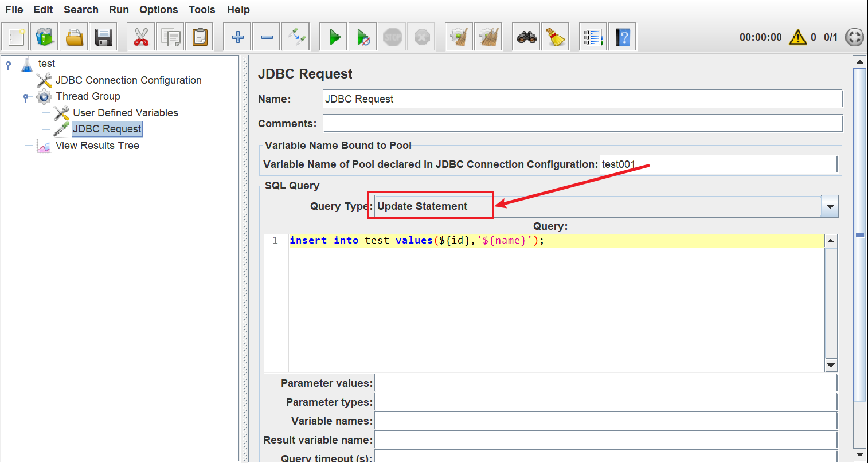Click the Parameter values field
868x463 pixels.
(x=606, y=383)
